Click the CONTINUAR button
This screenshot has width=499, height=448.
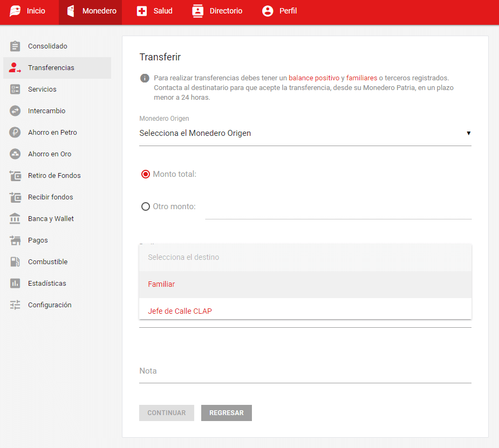[x=167, y=413]
